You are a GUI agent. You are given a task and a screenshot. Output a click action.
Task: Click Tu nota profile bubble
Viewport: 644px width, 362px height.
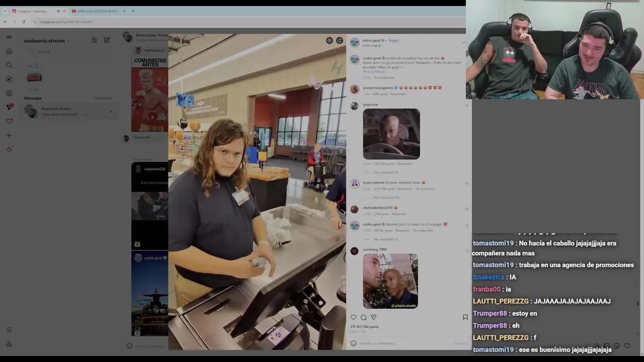[x=34, y=77]
